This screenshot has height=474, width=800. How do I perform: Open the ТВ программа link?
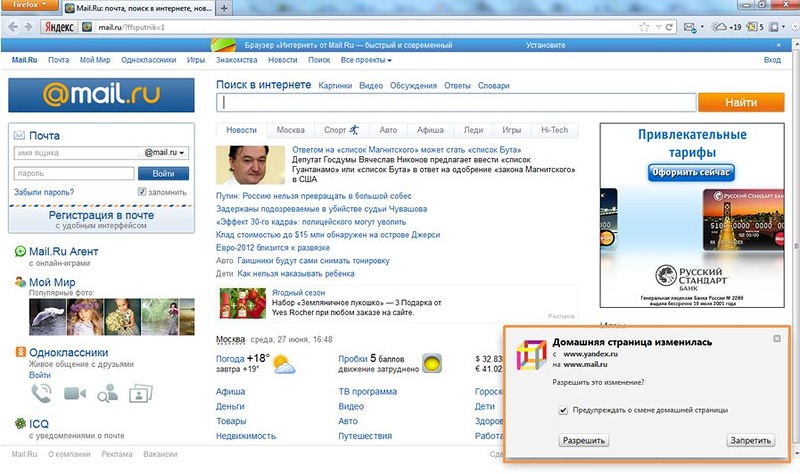pos(367,392)
